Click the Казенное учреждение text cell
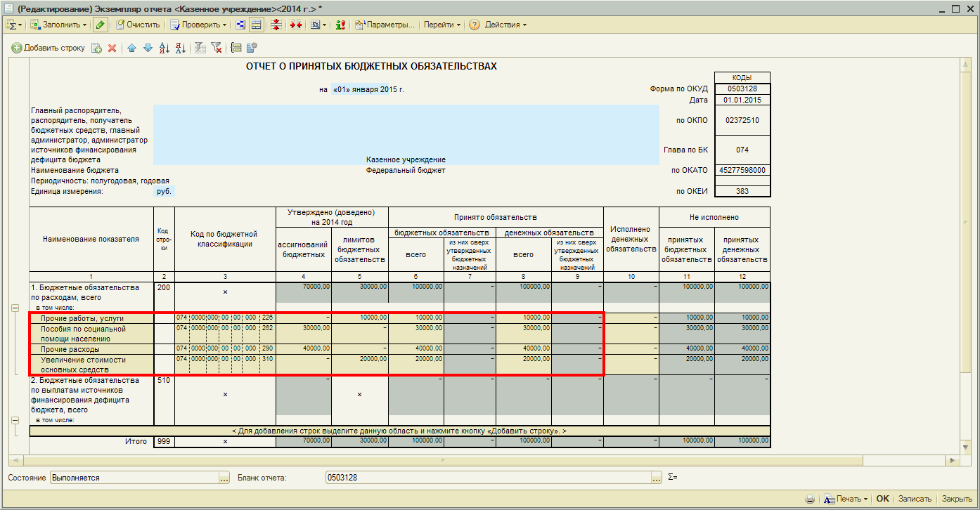 tap(406, 160)
